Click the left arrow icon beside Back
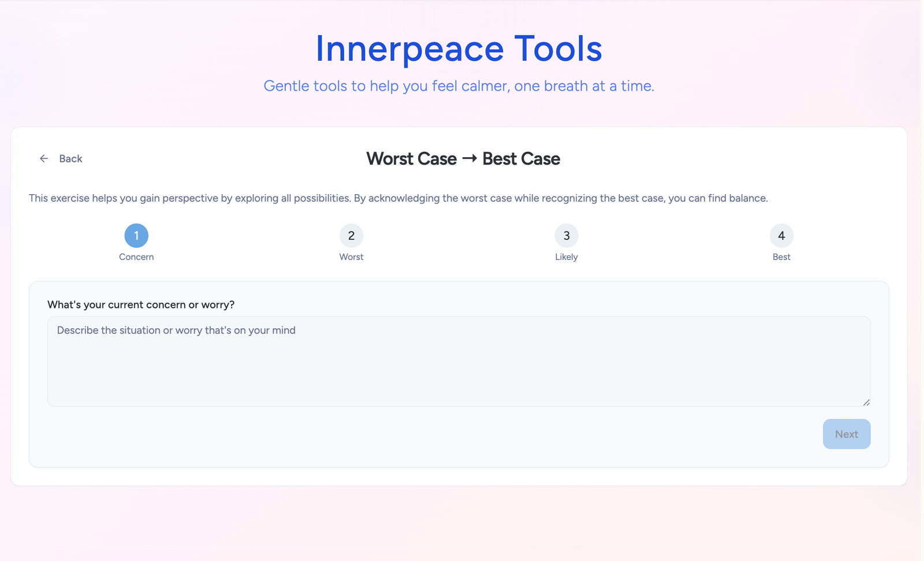924x561 pixels. (44, 159)
